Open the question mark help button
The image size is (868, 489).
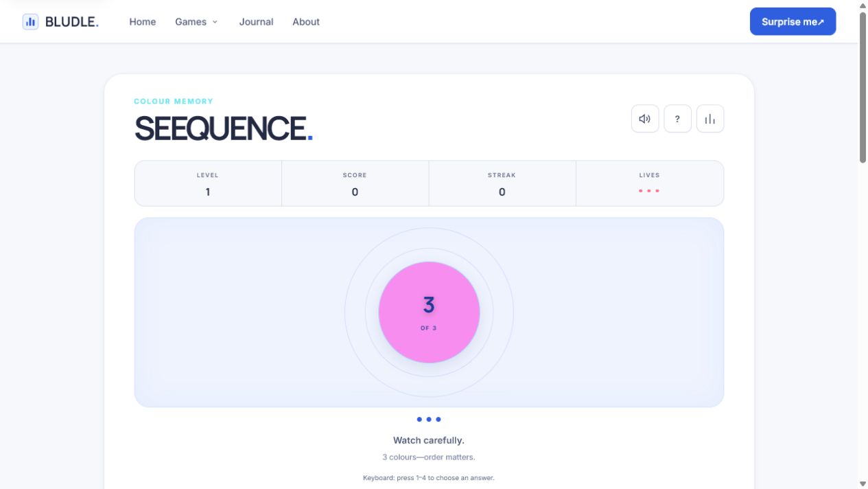(x=677, y=119)
